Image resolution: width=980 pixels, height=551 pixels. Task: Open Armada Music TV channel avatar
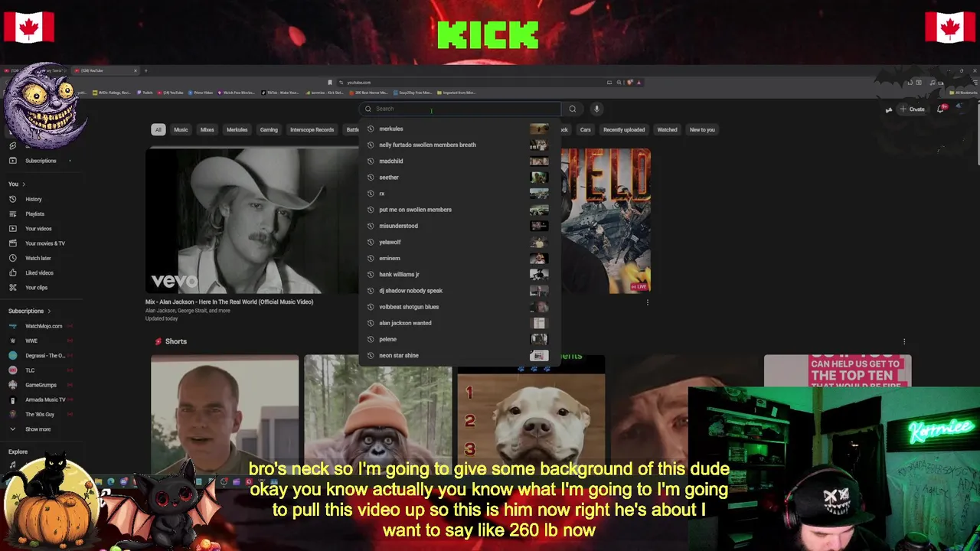(x=12, y=399)
